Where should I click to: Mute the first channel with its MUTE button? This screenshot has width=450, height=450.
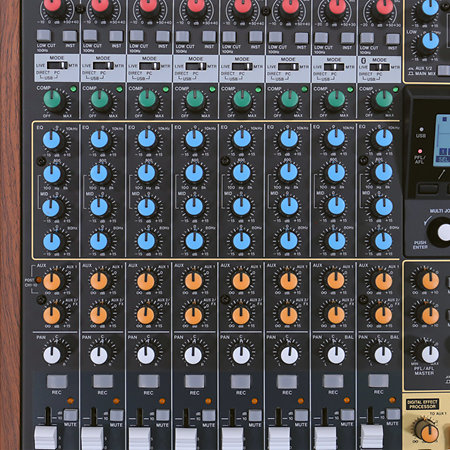point(70,415)
